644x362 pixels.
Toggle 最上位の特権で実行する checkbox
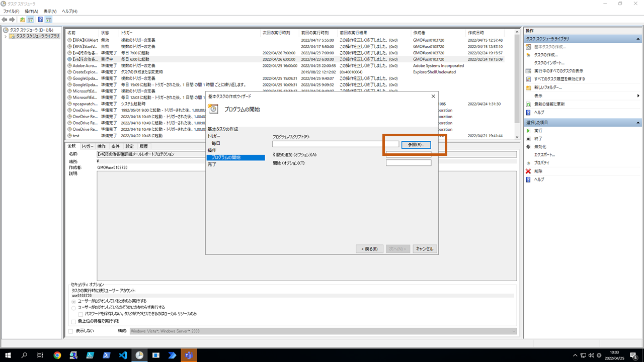click(x=74, y=321)
